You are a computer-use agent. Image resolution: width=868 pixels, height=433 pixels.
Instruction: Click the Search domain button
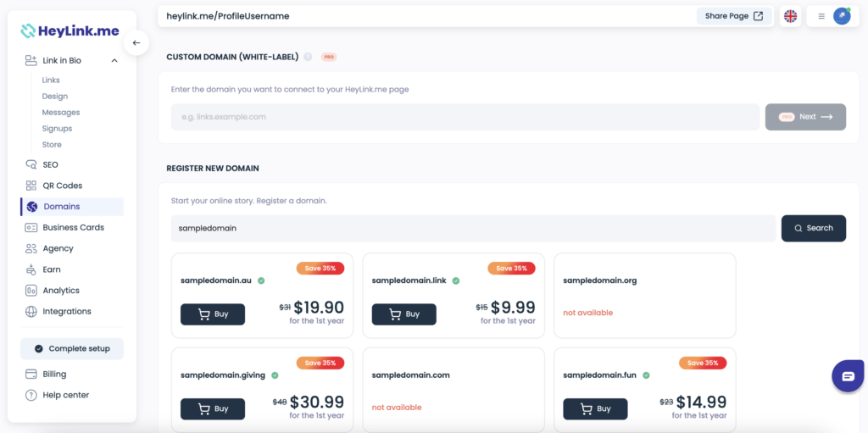813,228
